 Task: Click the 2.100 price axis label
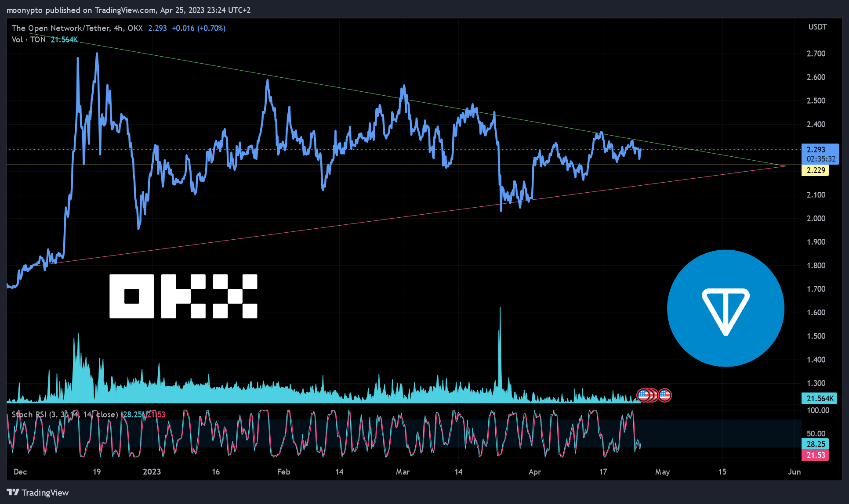click(816, 195)
